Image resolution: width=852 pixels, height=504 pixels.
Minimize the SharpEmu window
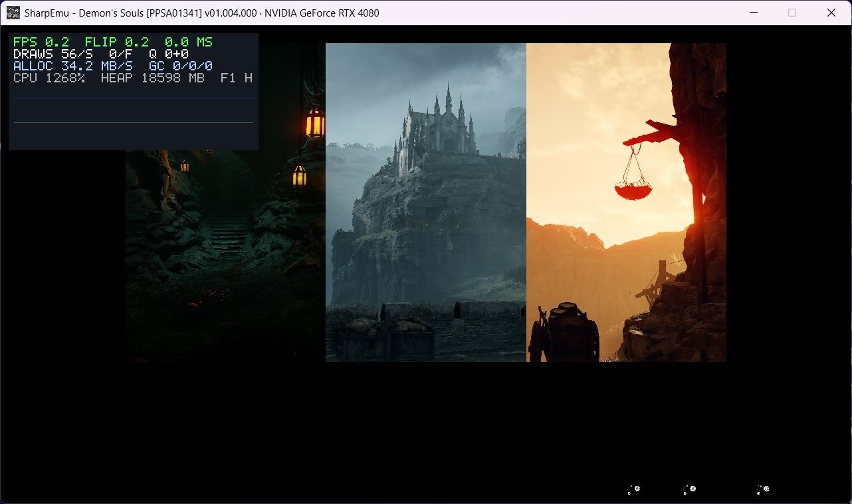tap(753, 13)
